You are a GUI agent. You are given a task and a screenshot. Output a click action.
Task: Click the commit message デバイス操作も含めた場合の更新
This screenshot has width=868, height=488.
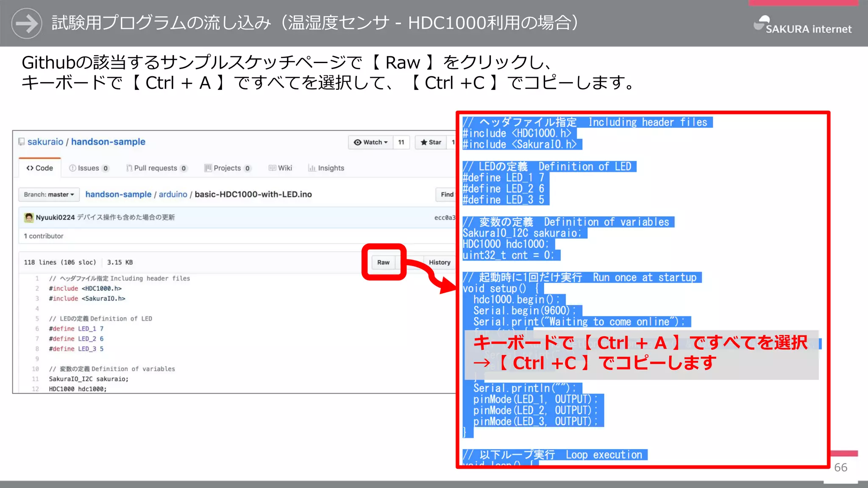point(126,217)
